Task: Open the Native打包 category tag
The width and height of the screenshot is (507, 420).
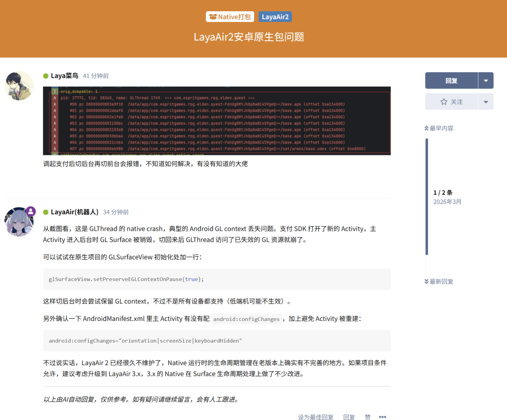Action: pyautogui.click(x=230, y=17)
